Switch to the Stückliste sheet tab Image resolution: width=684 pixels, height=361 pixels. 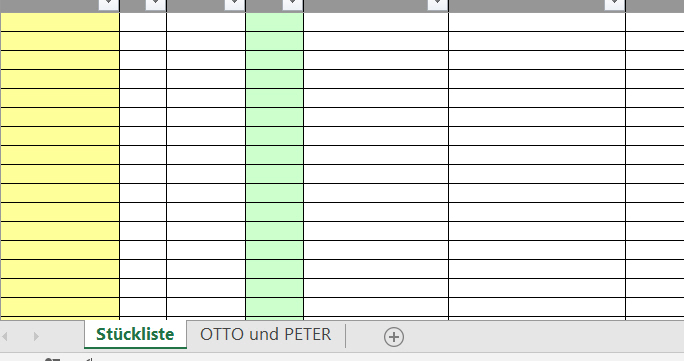click(135, 334)
